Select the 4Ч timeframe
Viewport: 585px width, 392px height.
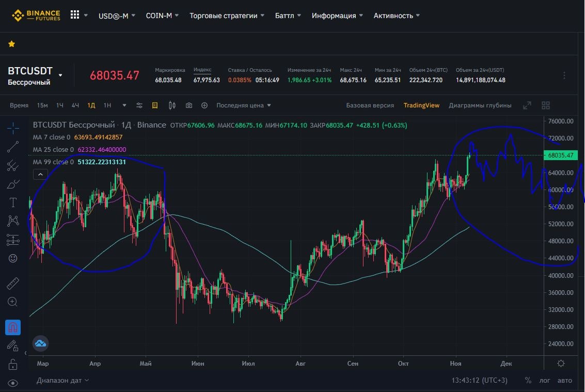[75, 105]
